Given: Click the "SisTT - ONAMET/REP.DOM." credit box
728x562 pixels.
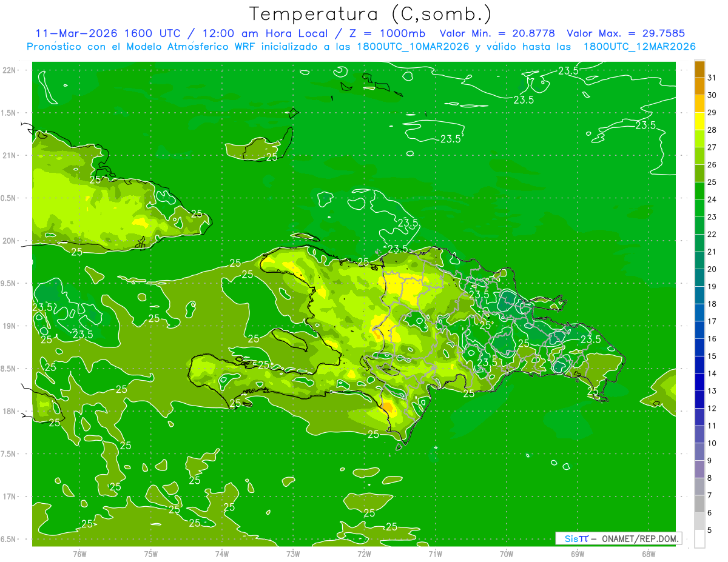Looking at the screenshot, I should pos(618,538).
